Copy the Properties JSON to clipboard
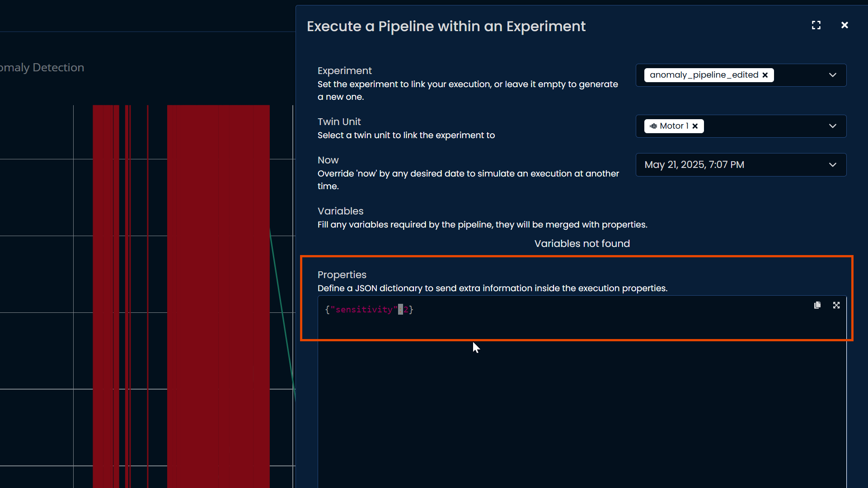The height and width of the screenshot is (488, 868). click(x=817, y=305)
